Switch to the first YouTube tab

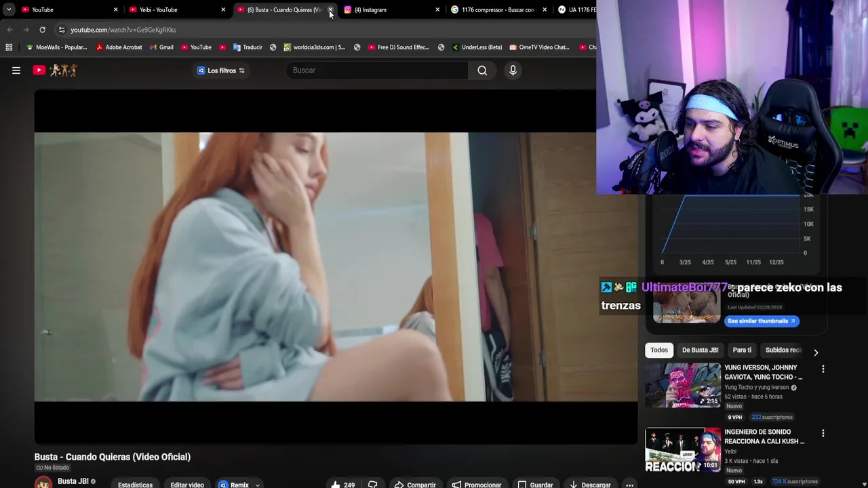(x=68, y=9)
